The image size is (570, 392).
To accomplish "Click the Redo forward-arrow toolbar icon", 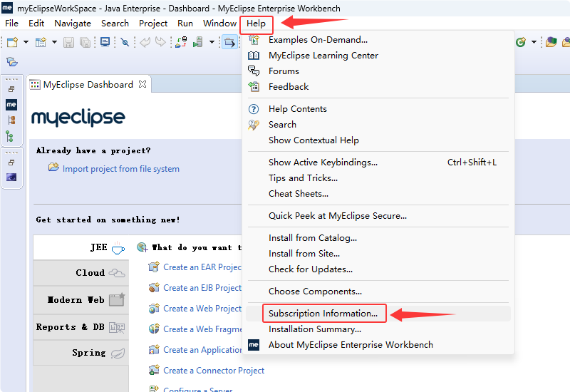I will coord(160,42).
